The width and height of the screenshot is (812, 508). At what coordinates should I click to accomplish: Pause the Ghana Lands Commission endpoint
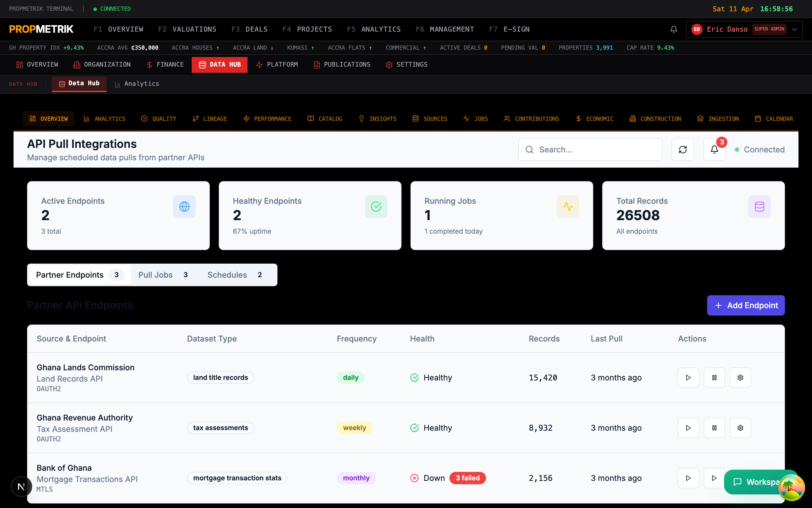click(x=714, y=378)
